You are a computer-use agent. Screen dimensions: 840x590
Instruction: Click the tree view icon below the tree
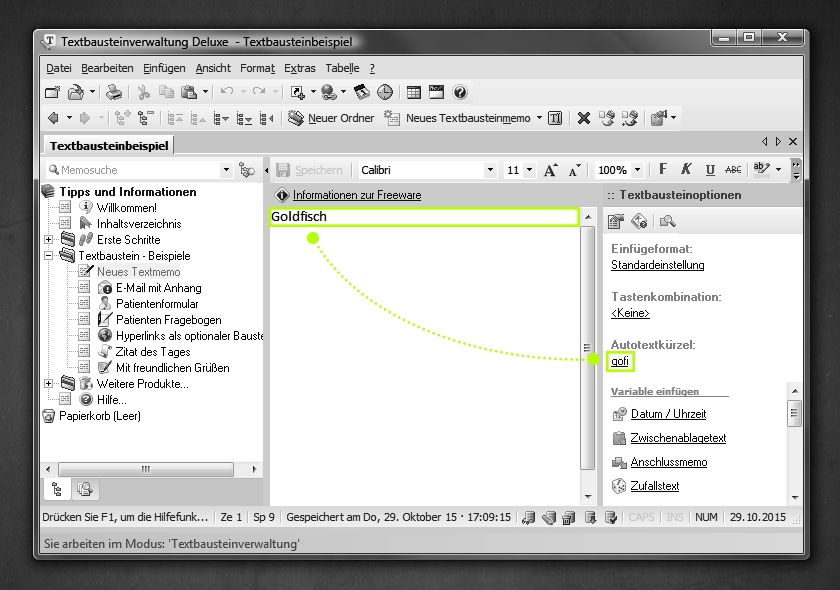(x=57, y=489)
